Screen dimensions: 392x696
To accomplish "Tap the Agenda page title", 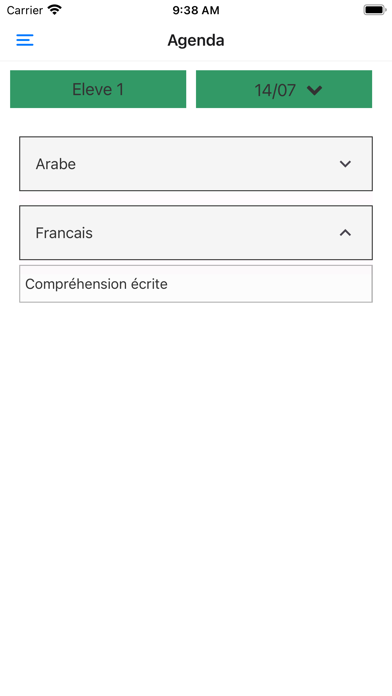I will 196,40.
